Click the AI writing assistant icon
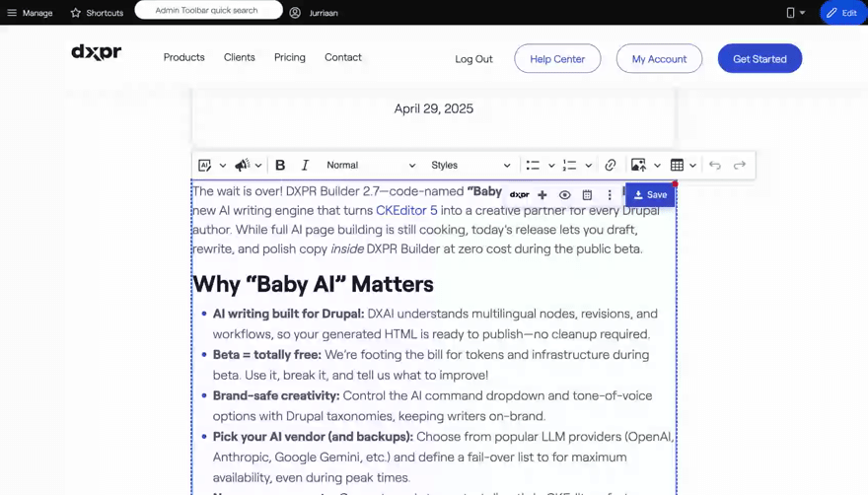 point(205,166)
